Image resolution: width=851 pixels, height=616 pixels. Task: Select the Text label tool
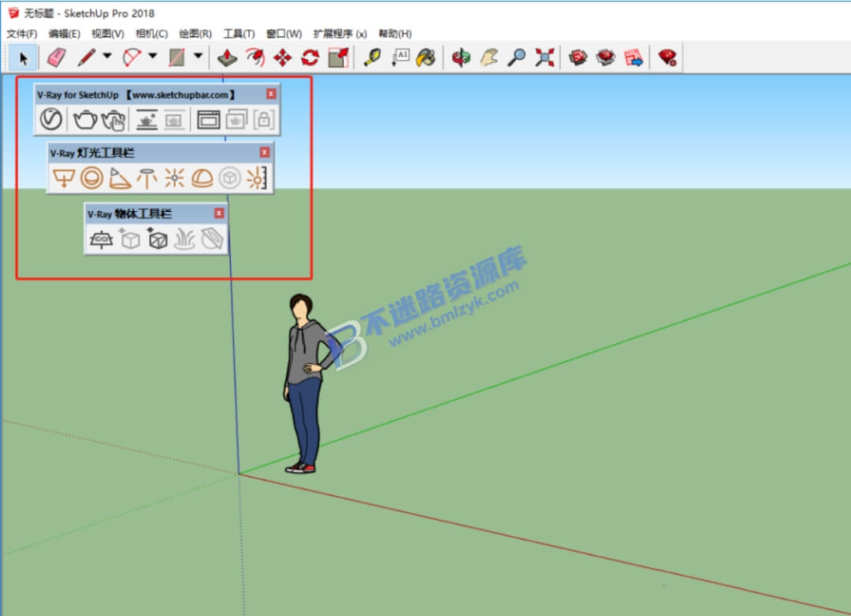[x=400, y=58]
